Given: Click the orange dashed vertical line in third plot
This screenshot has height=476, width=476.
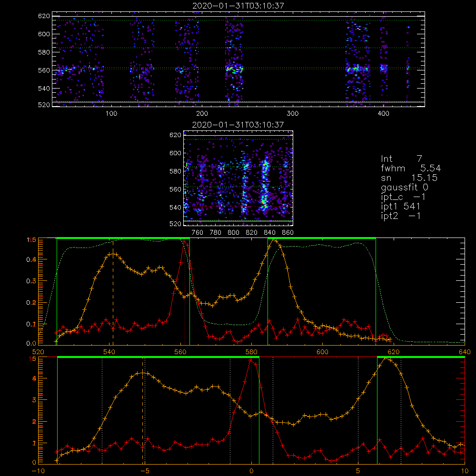Looking at the screenshot, I should pos(113,292).
